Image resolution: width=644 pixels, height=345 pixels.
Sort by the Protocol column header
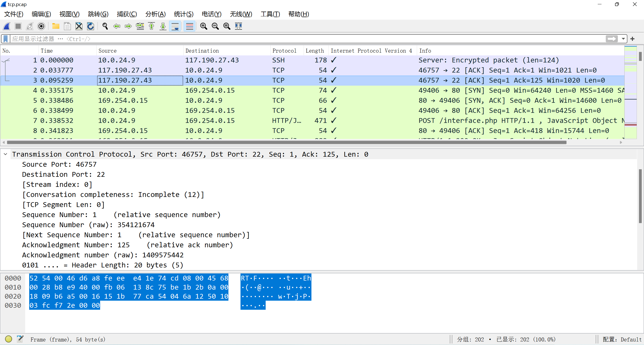pos(287,51)
